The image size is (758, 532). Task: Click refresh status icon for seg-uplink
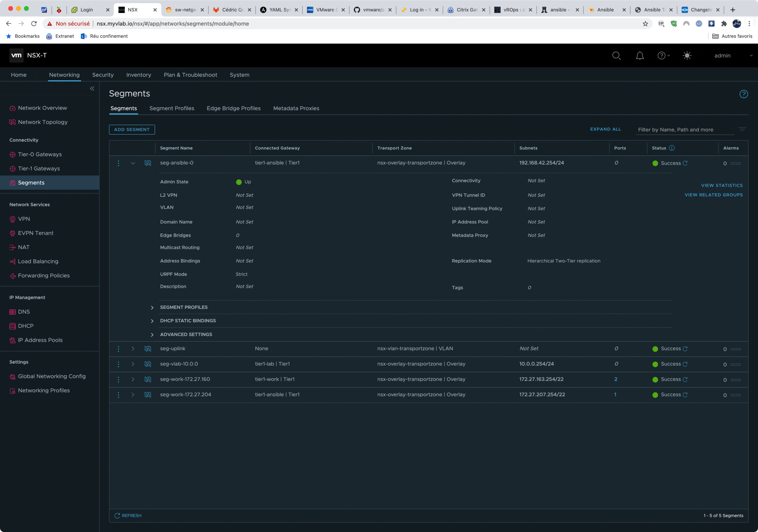point(685,349)
